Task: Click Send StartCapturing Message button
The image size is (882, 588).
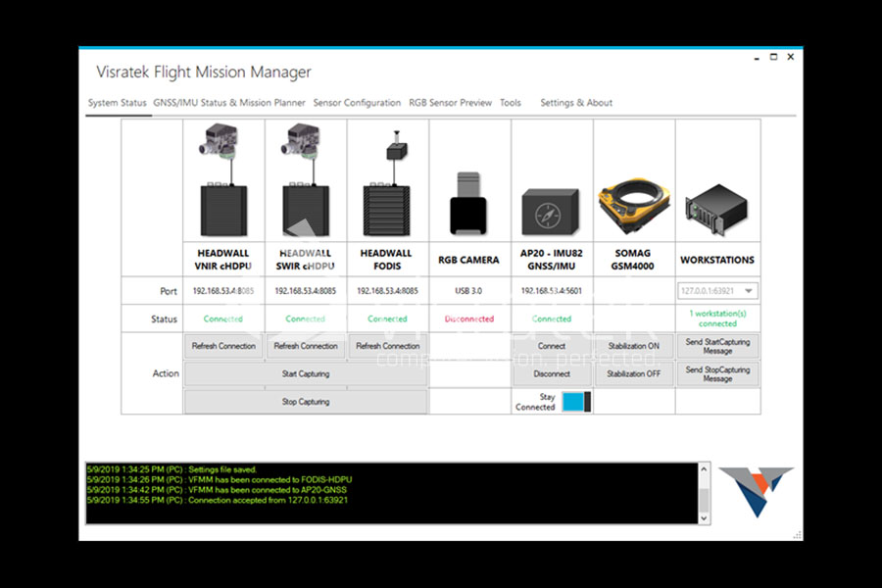Action: tap(717, 346)
